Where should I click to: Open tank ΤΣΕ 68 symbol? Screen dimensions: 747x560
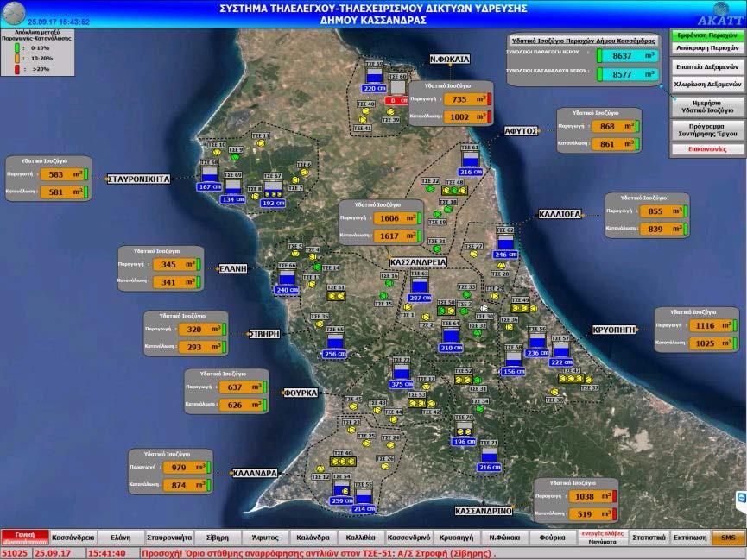coord(210,174)
